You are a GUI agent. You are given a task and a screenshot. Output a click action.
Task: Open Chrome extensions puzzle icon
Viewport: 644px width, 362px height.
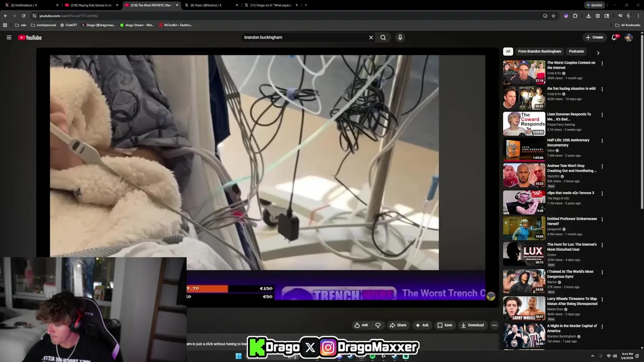[x=575, y=16]
